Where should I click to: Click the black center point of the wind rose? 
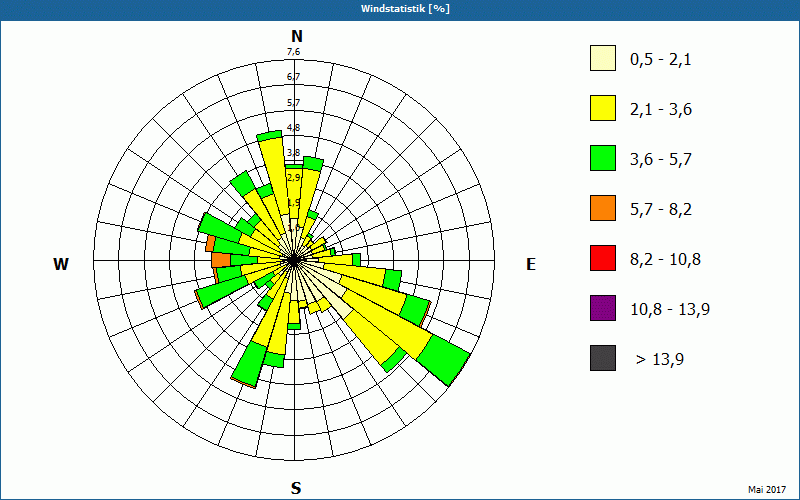[293, 261]
